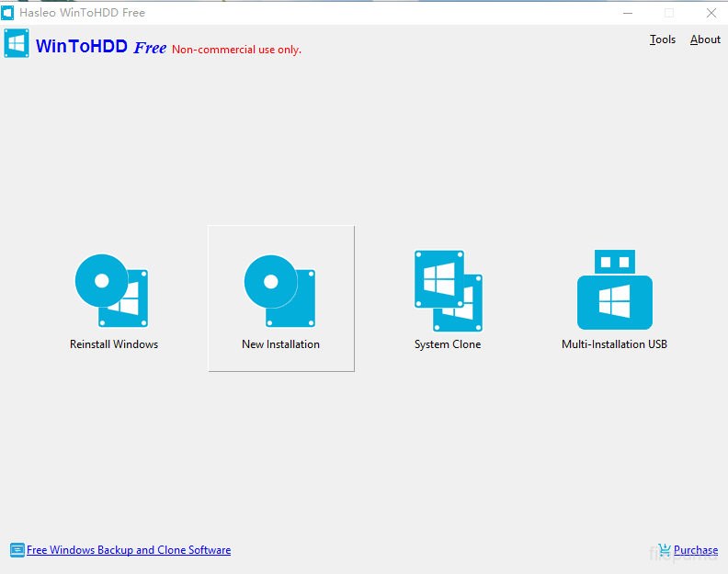The height and width of the screenshot is (574, 728).
Task: Click the "Reinstall Windows" text label
Action: (114, 344)
